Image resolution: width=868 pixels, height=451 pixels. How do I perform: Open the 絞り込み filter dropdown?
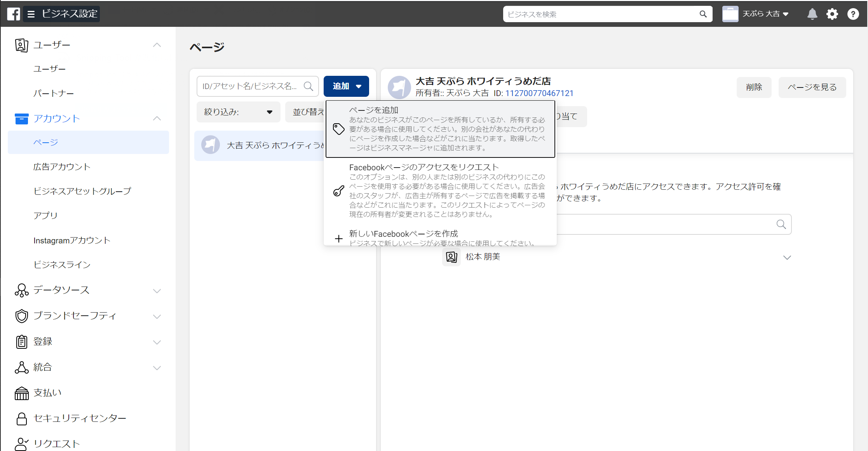pos(238,112)
